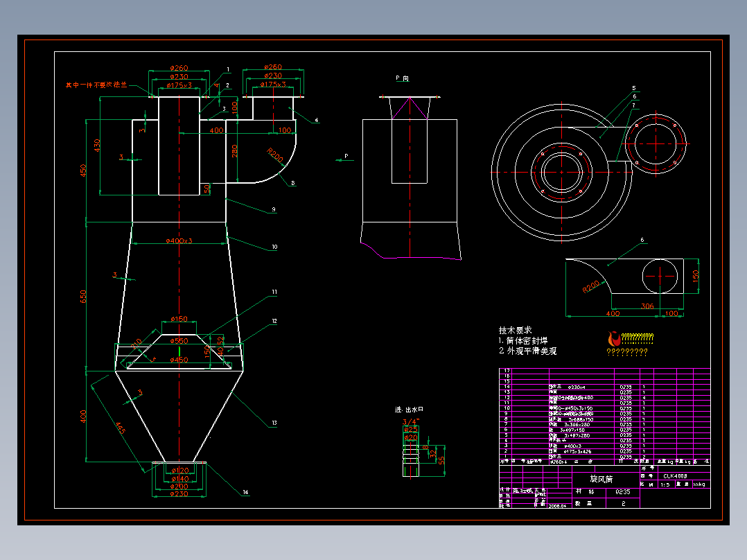Select the "430" vertical dimension
The width and height of the screenshot is (747, 560).
coord(97,146)
